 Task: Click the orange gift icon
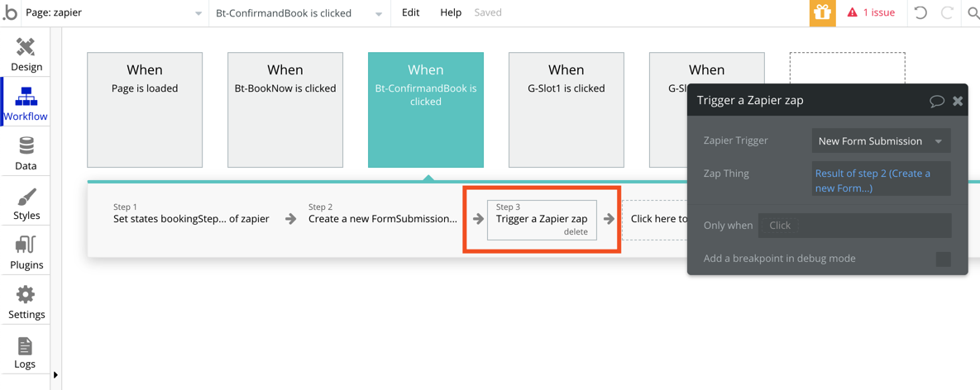[x=823, y=13]
